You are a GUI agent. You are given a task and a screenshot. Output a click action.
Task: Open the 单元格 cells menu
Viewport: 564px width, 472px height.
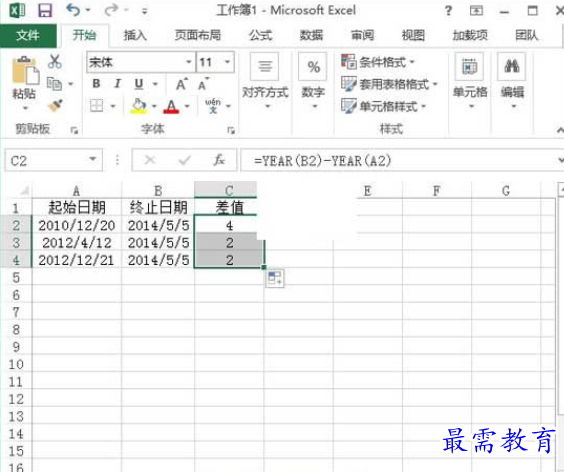[470, 82]
